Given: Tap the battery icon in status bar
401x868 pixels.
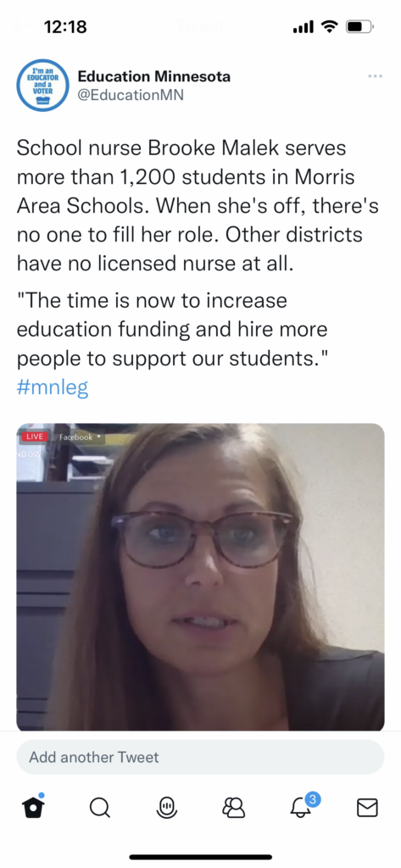Looking at the screenshot, I should [x=360, y=26].
